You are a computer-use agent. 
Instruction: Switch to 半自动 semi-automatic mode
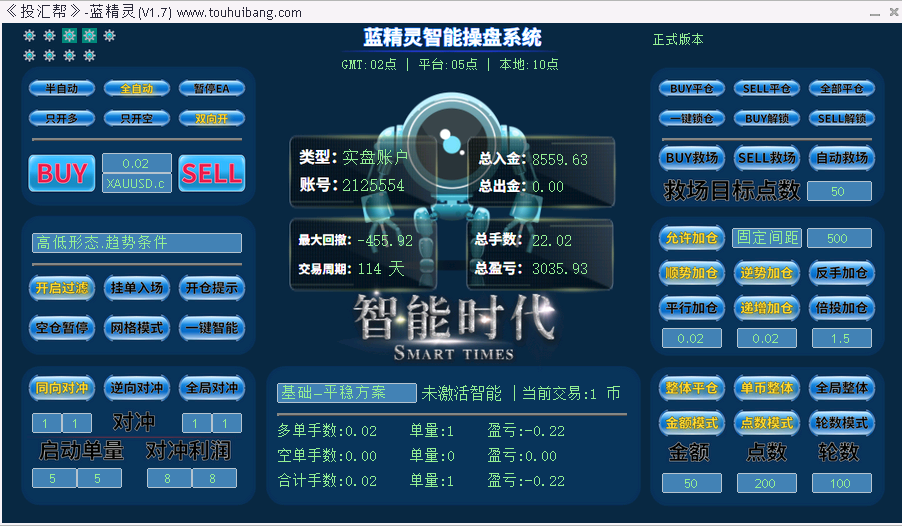pyautogui.click(x=62, y=89)
